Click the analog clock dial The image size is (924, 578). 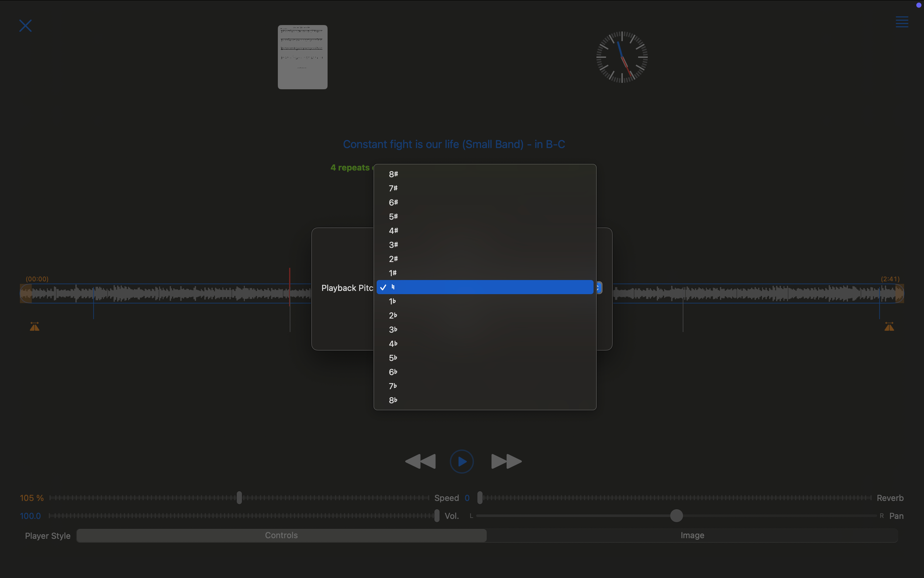[622, 57]
